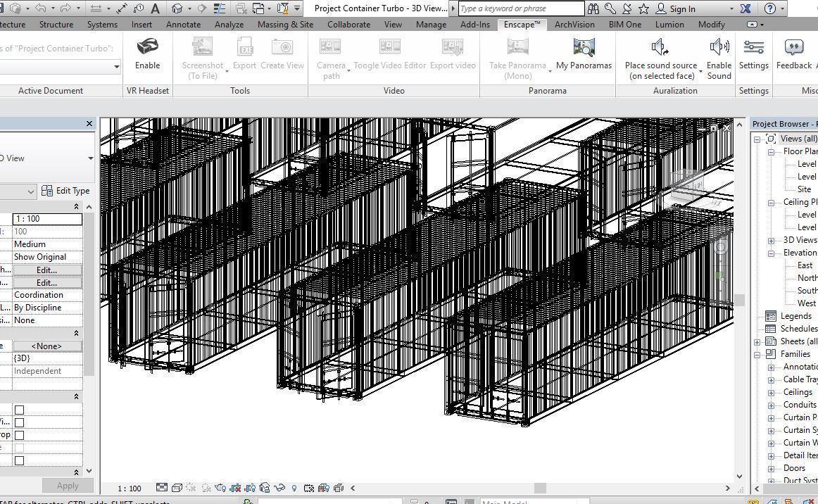This screenshot has height=504, width=818.
Task: Click the Edit Type button
Action: [65, 191]
